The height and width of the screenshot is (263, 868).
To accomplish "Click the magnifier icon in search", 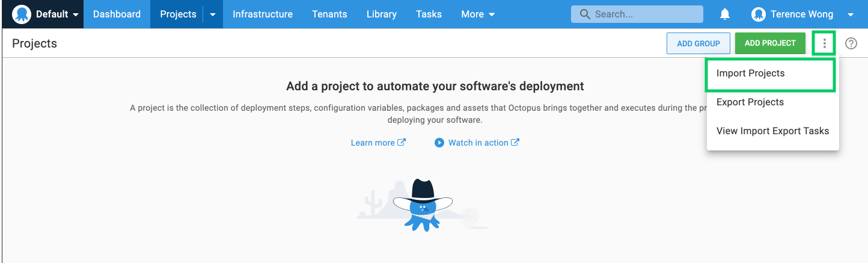I will [584, 14].
